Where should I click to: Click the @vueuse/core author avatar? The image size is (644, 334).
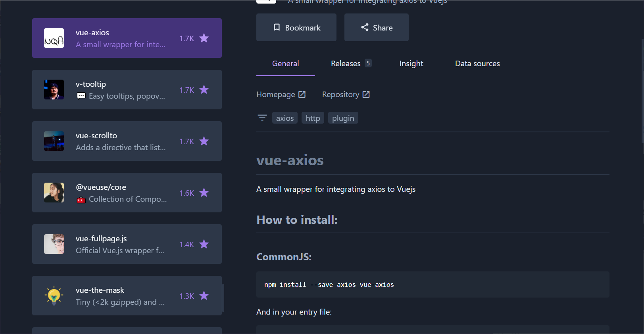pyautogui.click(x=54, y=193)
